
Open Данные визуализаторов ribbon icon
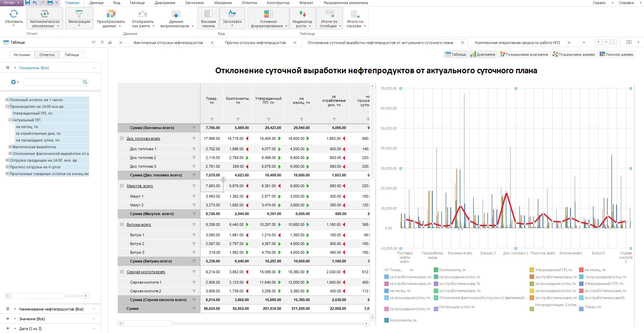pos(176,14)
